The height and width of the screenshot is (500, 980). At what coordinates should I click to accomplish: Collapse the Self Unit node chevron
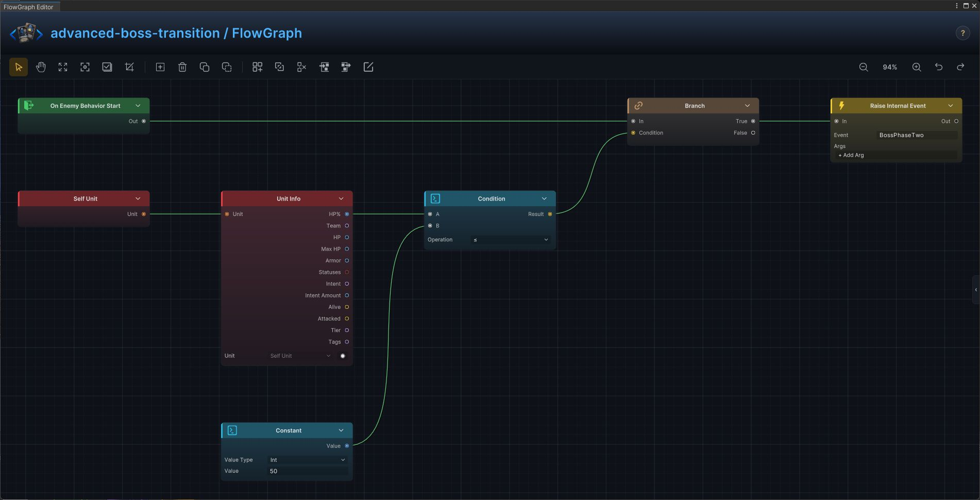(x=138, y=198)
